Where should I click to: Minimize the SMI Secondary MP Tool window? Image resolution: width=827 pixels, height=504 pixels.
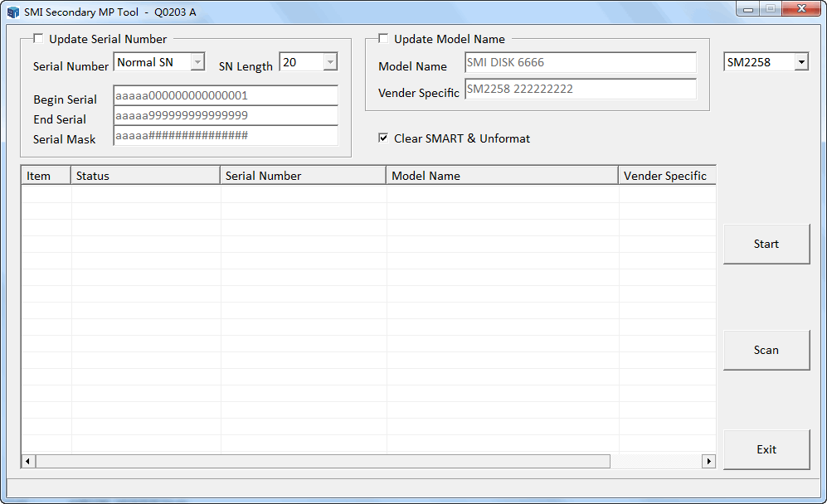pos(749,9)
